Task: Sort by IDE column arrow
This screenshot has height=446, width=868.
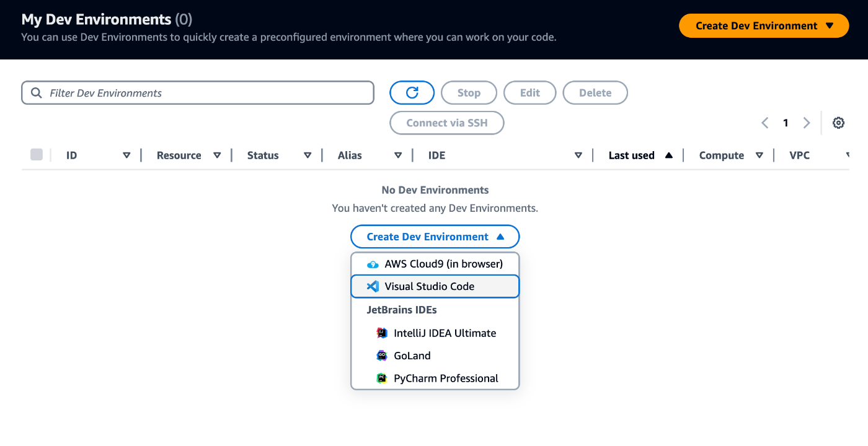Action: pos(578,155)
